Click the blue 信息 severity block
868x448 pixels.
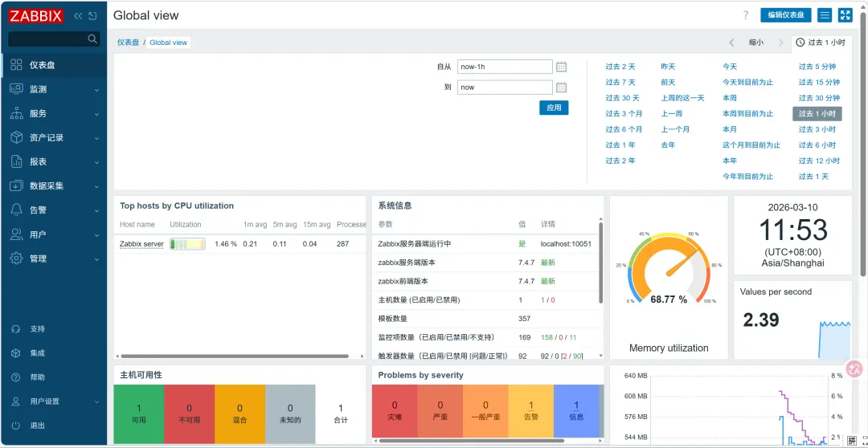tap(576, 412)
